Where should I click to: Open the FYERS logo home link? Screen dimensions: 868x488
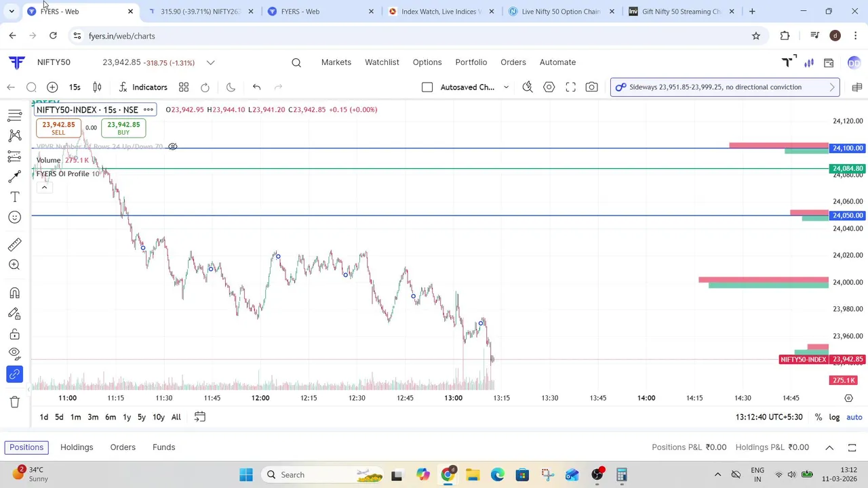pyautogui.click(x=17, y=62)
